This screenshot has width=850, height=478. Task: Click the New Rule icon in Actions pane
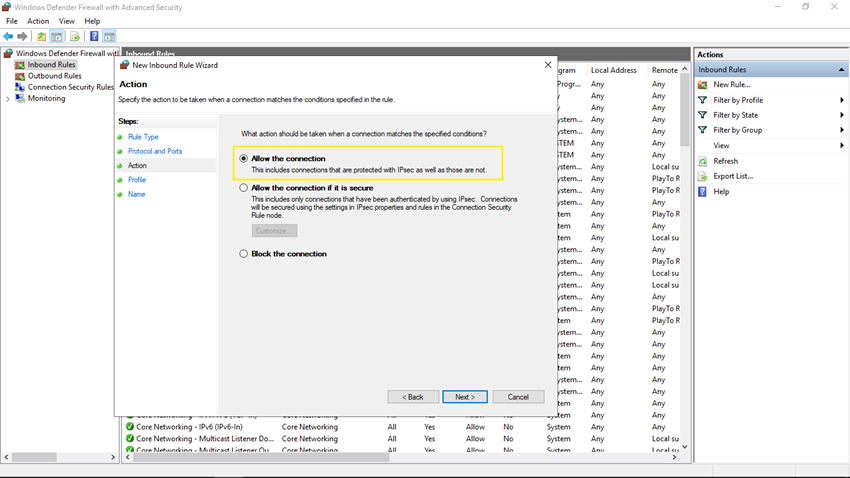coord(703,85)
